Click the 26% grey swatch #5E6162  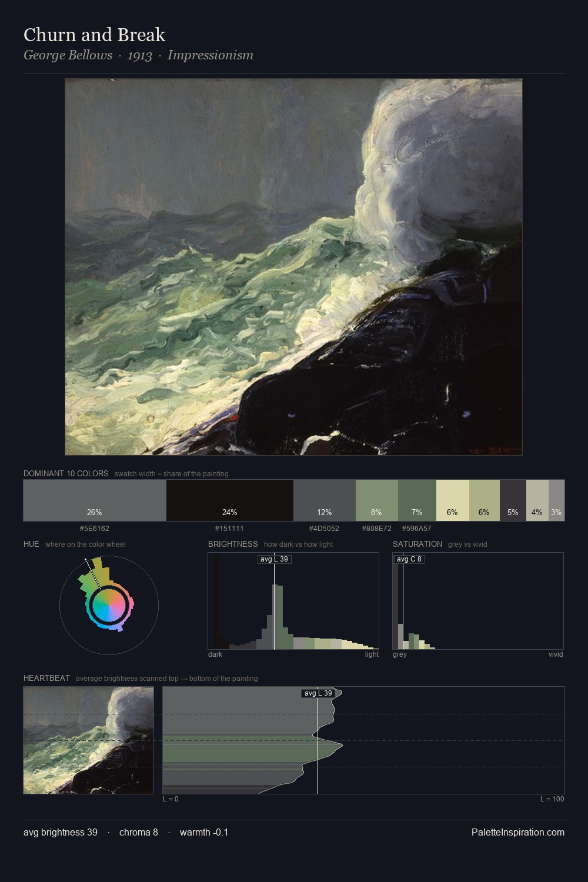point(95,500)
